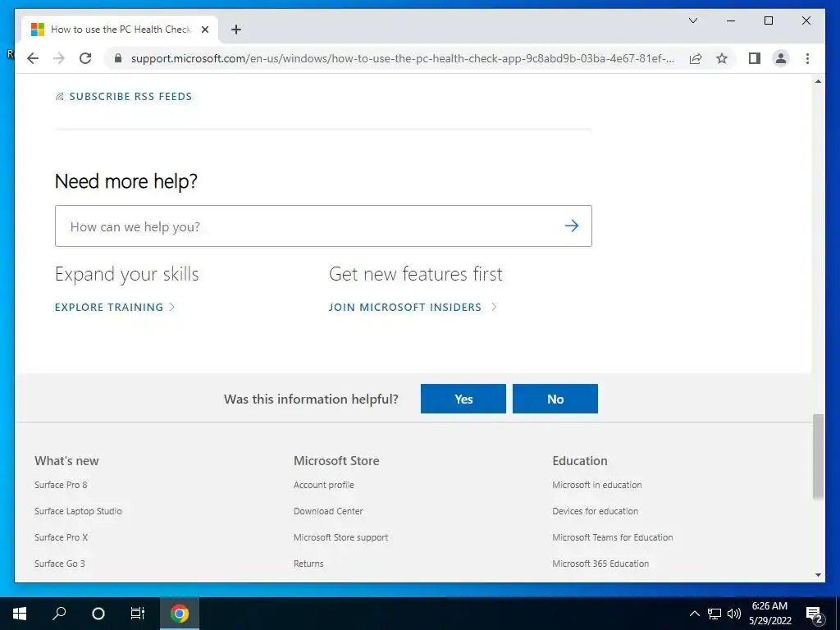Open the browser side panel

click(755, 58)
